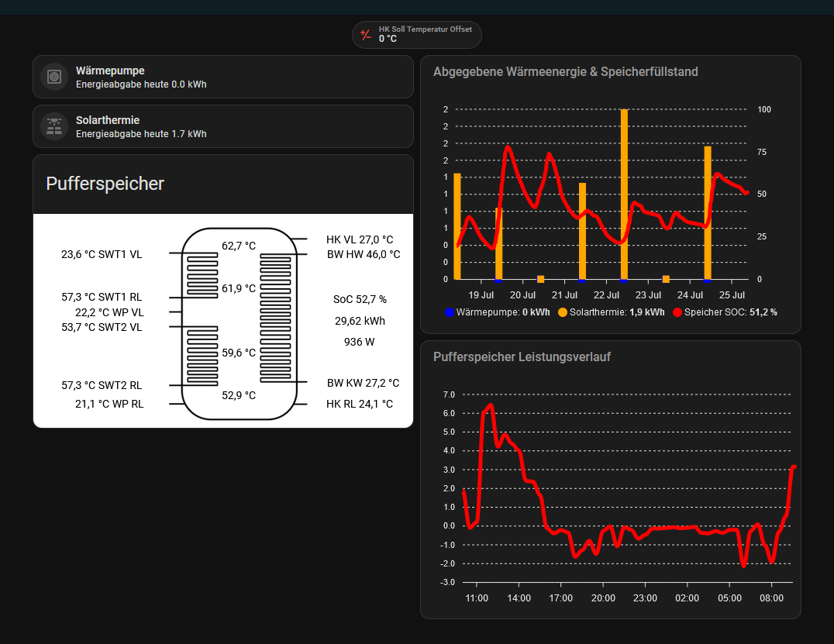The image size is (834, 644).
Task: Click the Pufferspeicher Leistungsverlauf chart title
Action: click(x=522, y=357)
